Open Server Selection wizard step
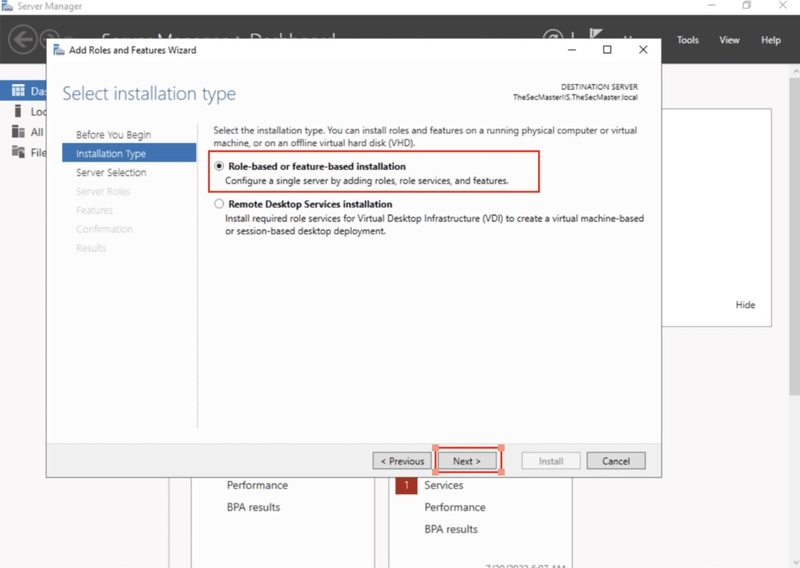The width and height of the screenshot is (800, 568). [x=111, y=172]
